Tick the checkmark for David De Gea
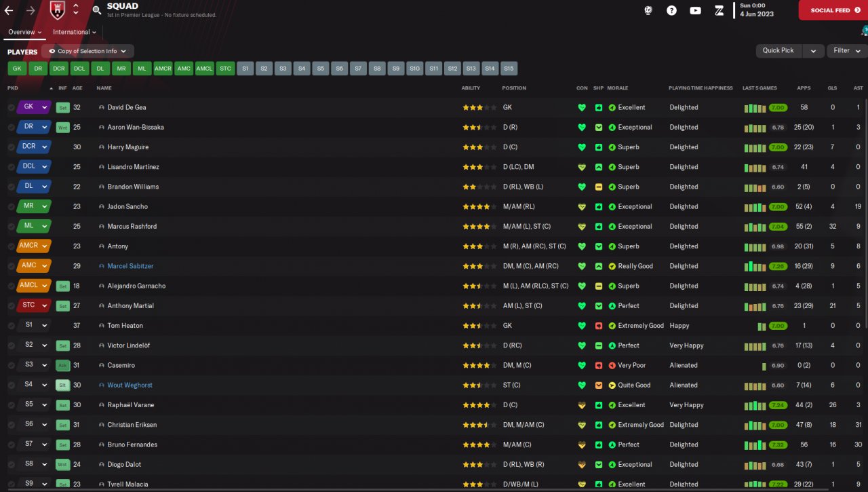Screen dimensions: 868x492 (11, 107)
